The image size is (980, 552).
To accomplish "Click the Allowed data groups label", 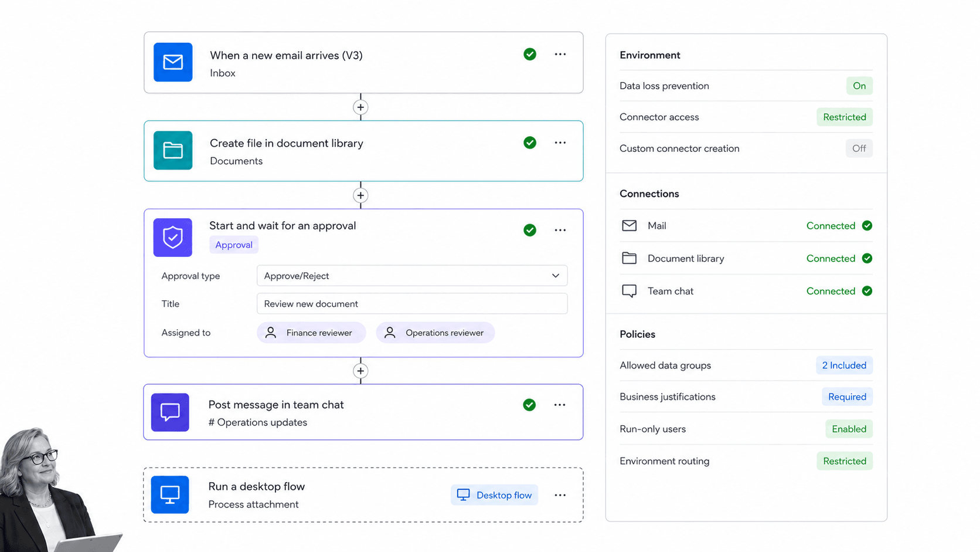I will click(x=665, y=365).
